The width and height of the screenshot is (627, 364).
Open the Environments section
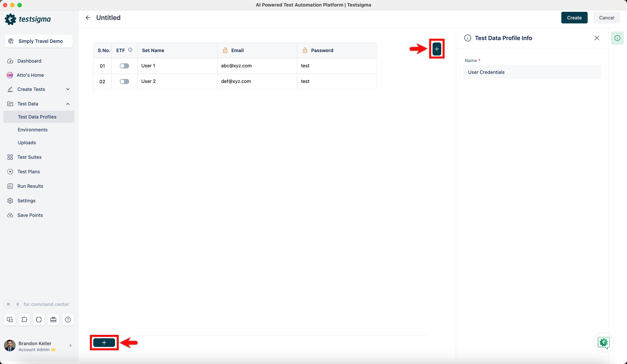pyautogui.click(x=33, y=130)
